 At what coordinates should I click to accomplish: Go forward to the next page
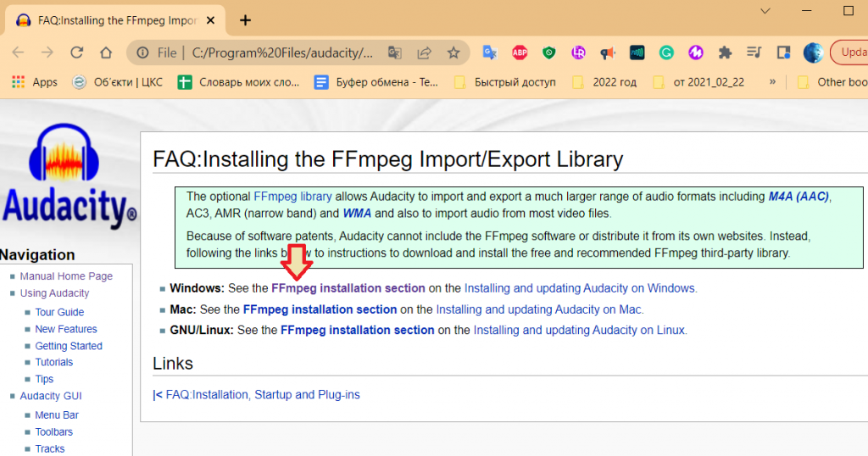pos(47,53)
